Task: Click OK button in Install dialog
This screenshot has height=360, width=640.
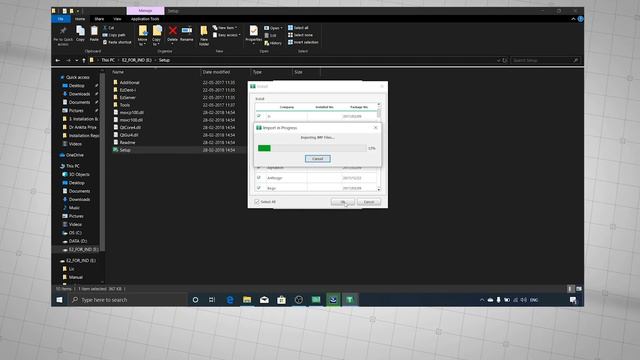Action: [342, 202]
